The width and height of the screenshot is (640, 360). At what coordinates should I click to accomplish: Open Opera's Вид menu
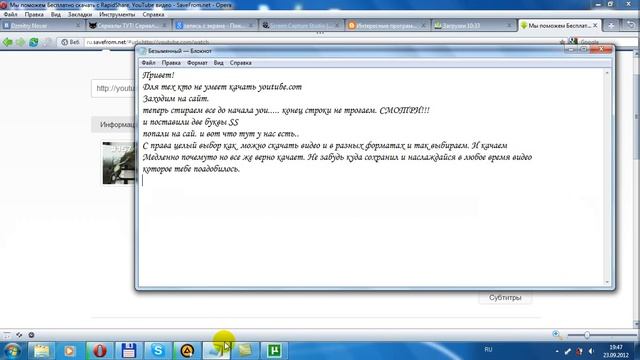coord(56,14)
